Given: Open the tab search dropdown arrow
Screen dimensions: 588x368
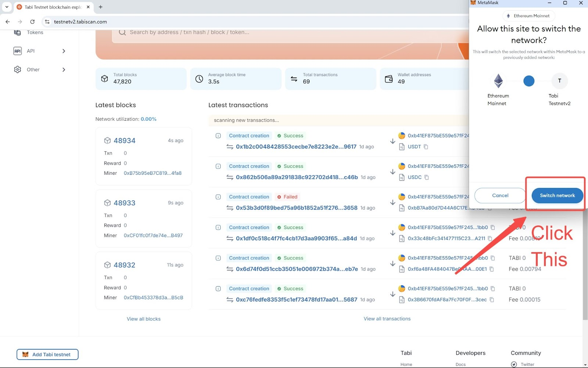Looking at the screenshot, I should pos(7,7).
